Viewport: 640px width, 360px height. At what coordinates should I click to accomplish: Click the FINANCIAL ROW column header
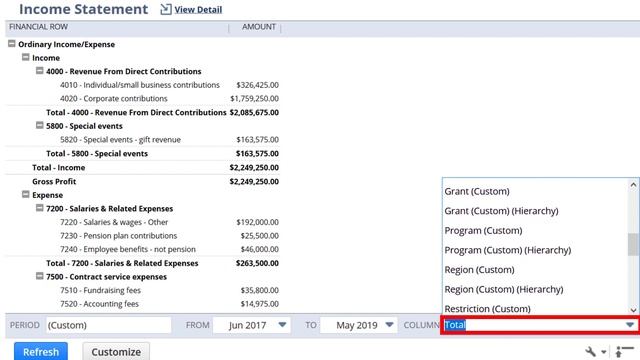[x=38, y=27]
